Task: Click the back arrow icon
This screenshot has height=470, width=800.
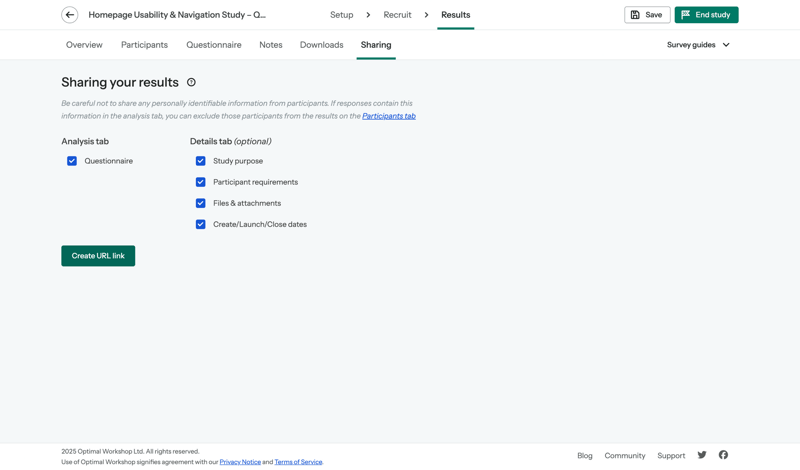Action: click(x=69, y=15)
